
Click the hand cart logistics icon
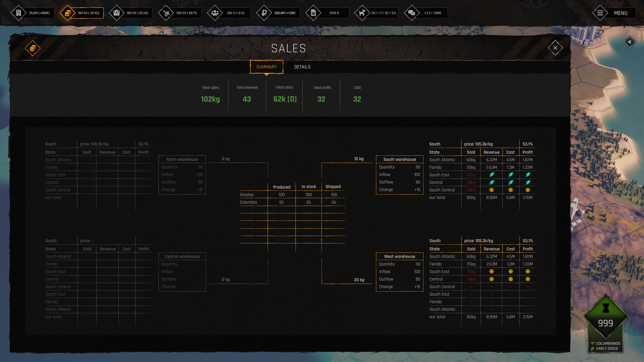tap(166, 13)
